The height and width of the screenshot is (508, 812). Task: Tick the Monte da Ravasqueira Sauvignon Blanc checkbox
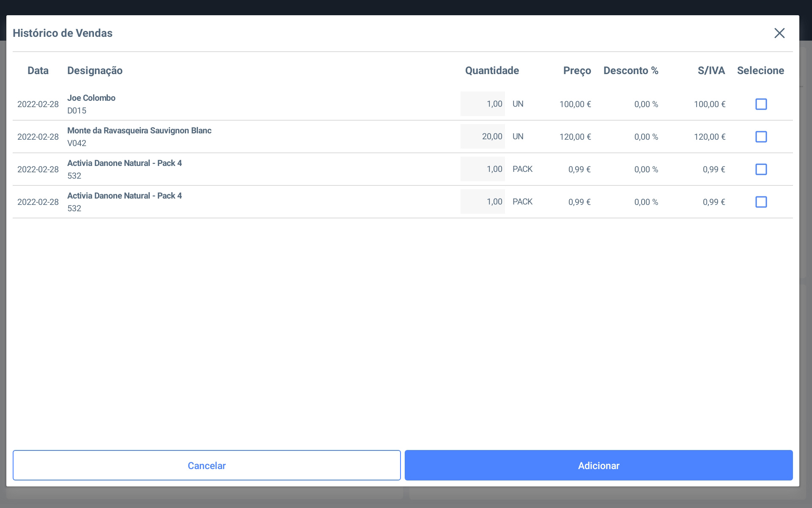tap(761, 137)
